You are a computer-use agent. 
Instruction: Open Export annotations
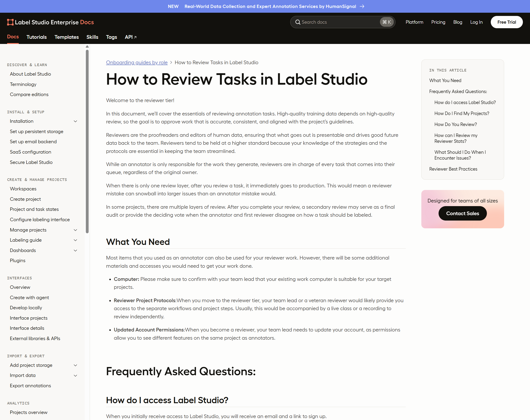click(30, 386)
